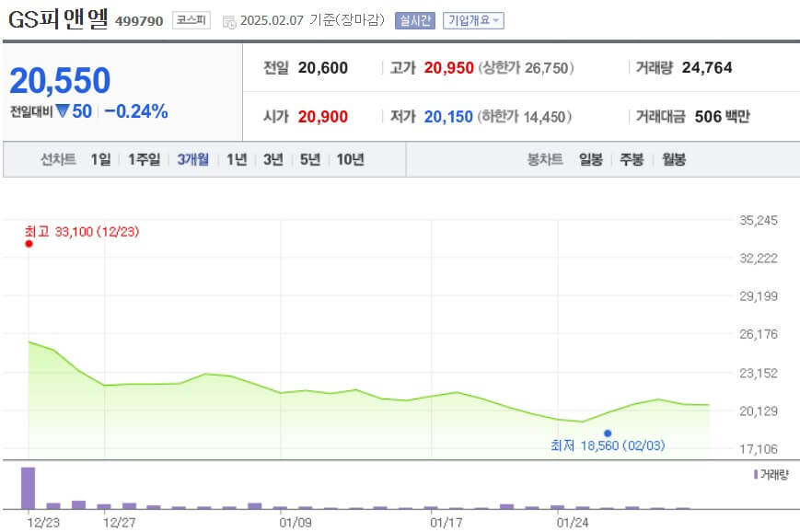Click the 20,129 price axis label
This screenshot has height=532, width=800.
coord(759,411)
